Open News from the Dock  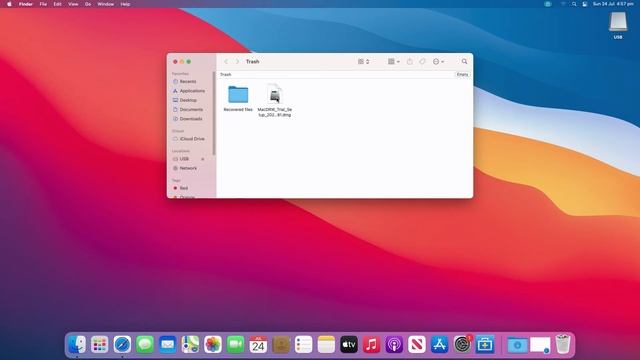click(417, 344)
